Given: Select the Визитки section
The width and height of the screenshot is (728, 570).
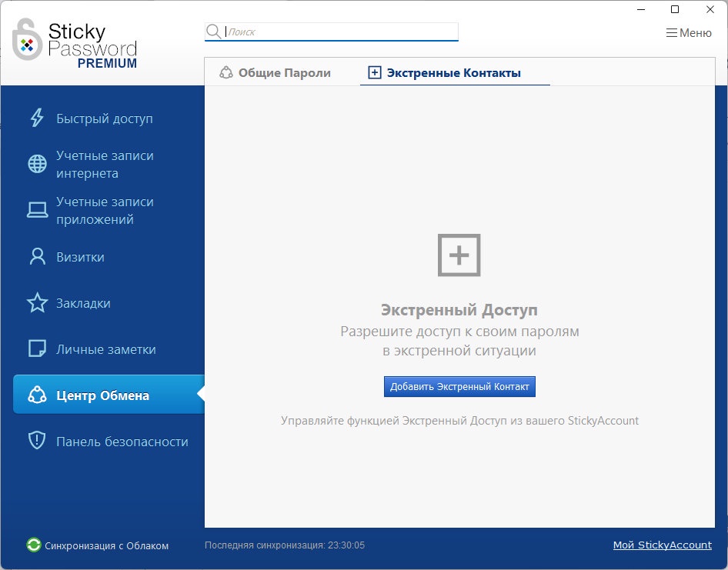Looking at the screenshot, I should click(85, 256).
